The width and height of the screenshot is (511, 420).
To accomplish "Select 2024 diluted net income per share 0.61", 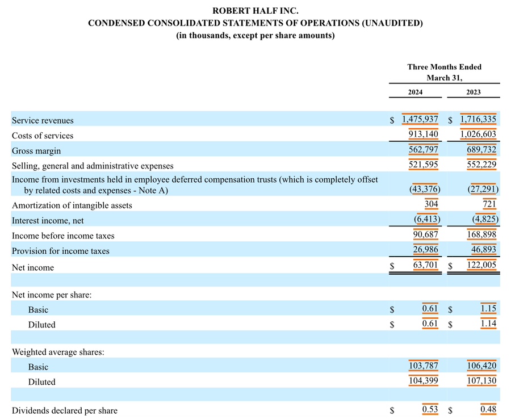I will click(430, 323).
